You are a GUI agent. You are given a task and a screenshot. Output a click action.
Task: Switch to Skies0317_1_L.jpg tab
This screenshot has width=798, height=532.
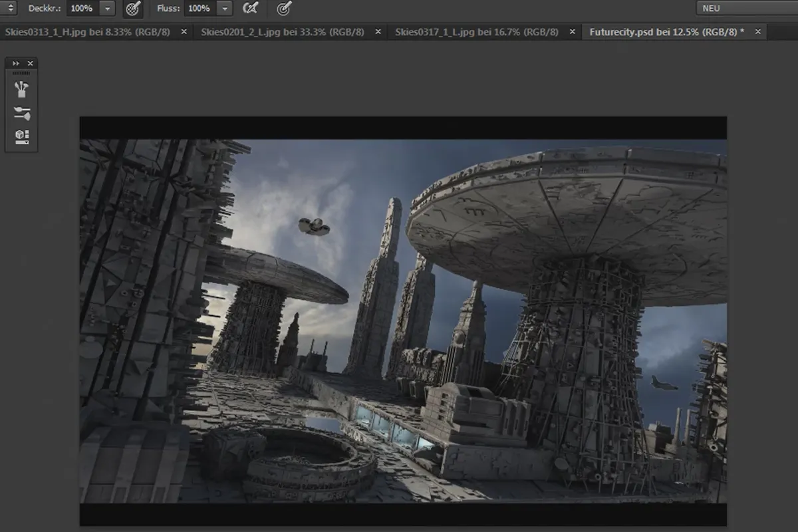pyautogui.click(x=476, y=32)
